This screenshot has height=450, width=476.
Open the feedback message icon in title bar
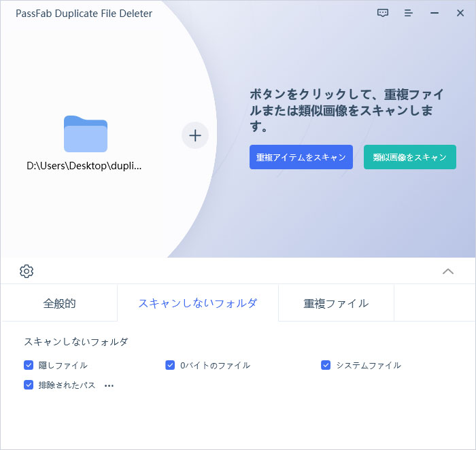tap(383, 13)
